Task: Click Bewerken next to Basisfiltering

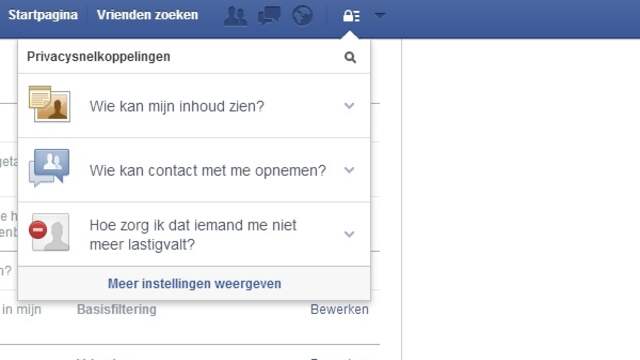Action: (x=340, y=309)
